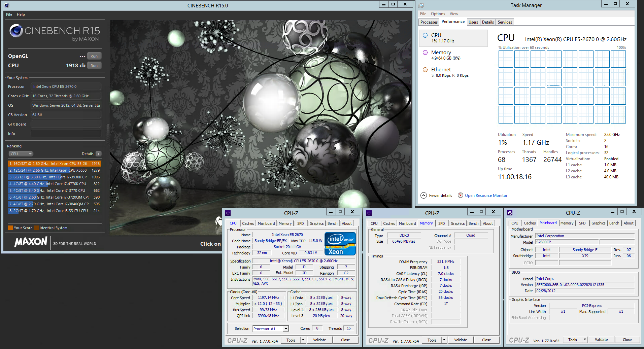The image size is (644, 349).
Task: Click the Intel Xeon inside logo in CPU-Z
Action: point(340,243)
